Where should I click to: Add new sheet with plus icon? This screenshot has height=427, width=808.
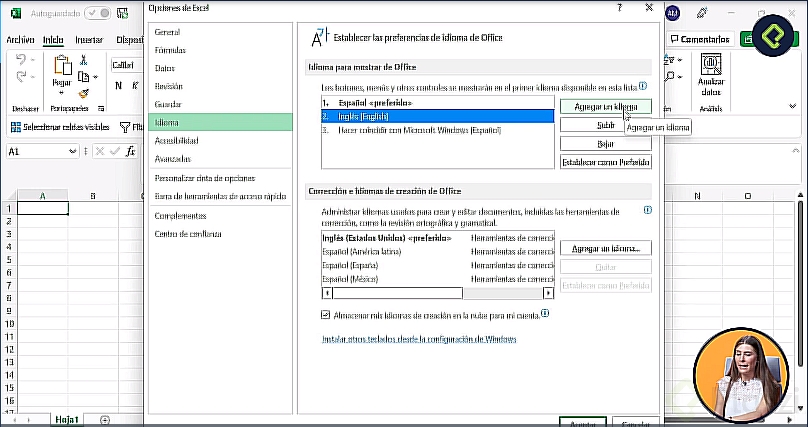coord(105,420)
